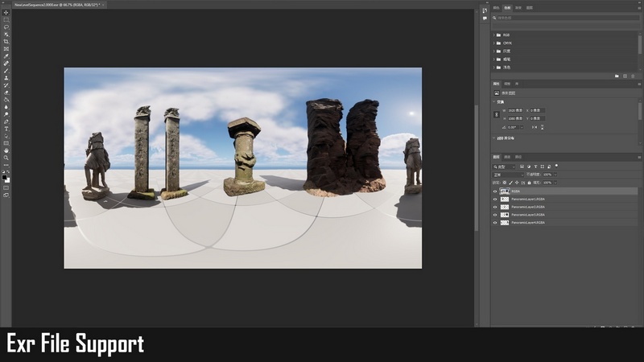Select the Crop tool
Image resolution: width=644 pixels, height=362 pixels.
point(6,41)
